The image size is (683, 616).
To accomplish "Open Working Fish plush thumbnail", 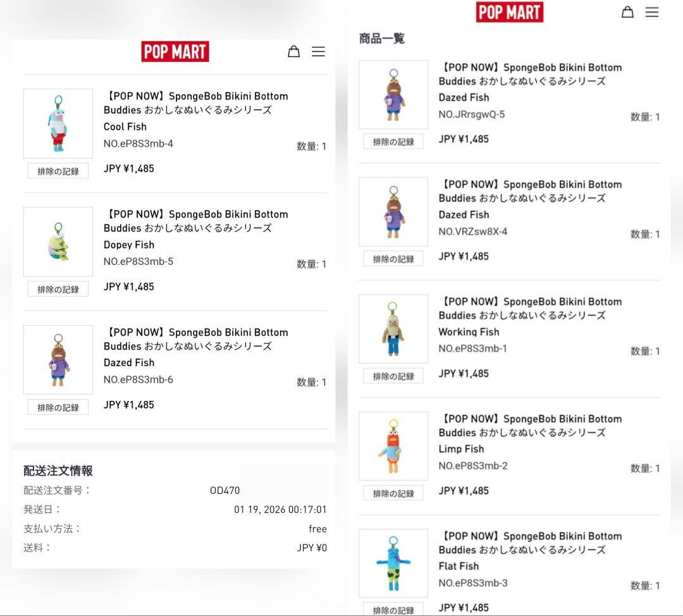I will pyautogui.click(x=393, y=329).
